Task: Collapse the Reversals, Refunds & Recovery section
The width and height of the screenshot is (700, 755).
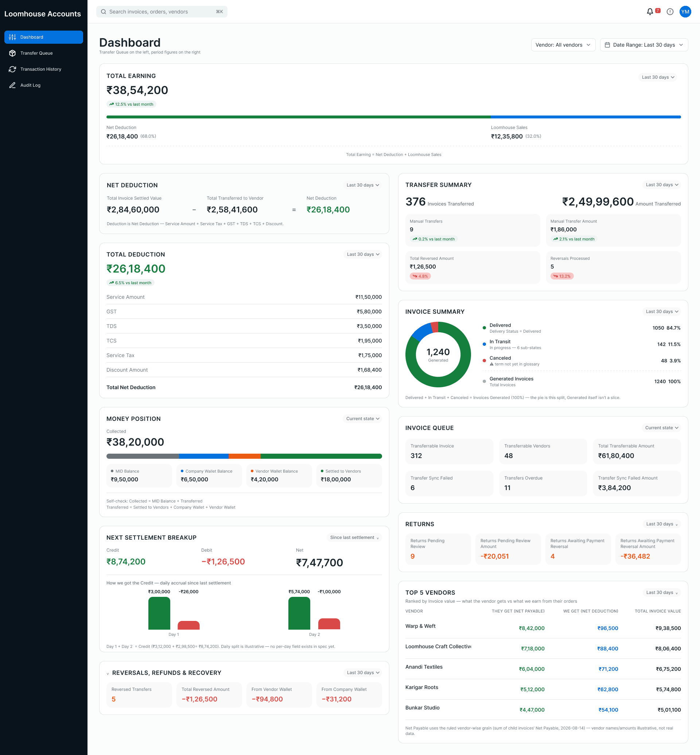Action: pos(108,673)
